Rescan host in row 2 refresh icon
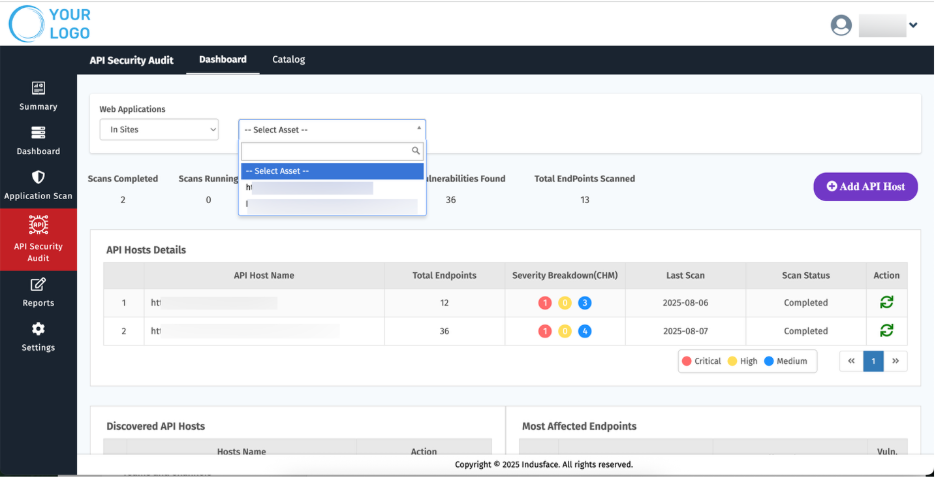The height and width of the screenshot is (477, 936). 886,331
